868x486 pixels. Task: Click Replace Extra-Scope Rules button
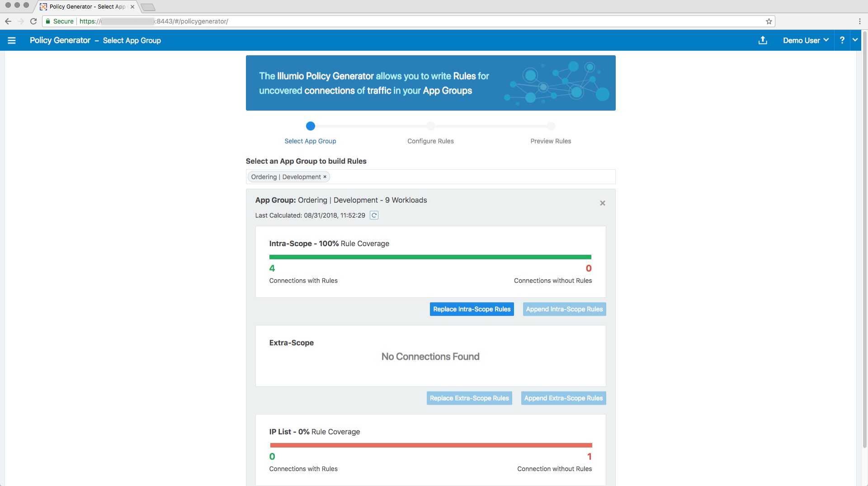coord(469,398)
